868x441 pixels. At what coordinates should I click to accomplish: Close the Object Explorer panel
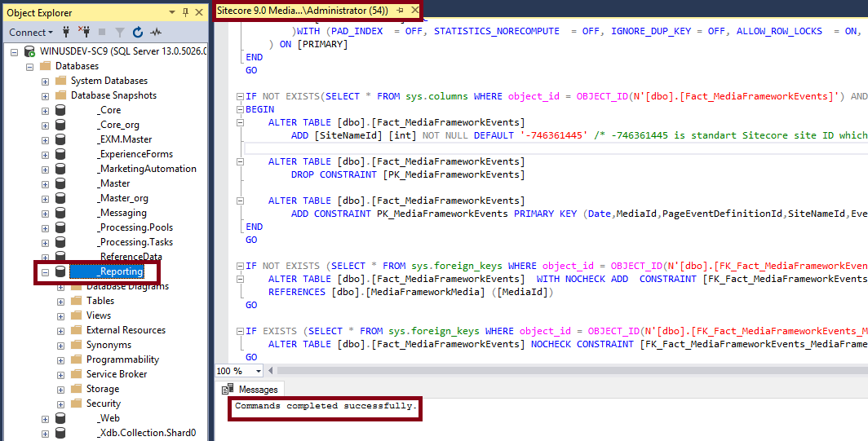(x=199, y=12)
